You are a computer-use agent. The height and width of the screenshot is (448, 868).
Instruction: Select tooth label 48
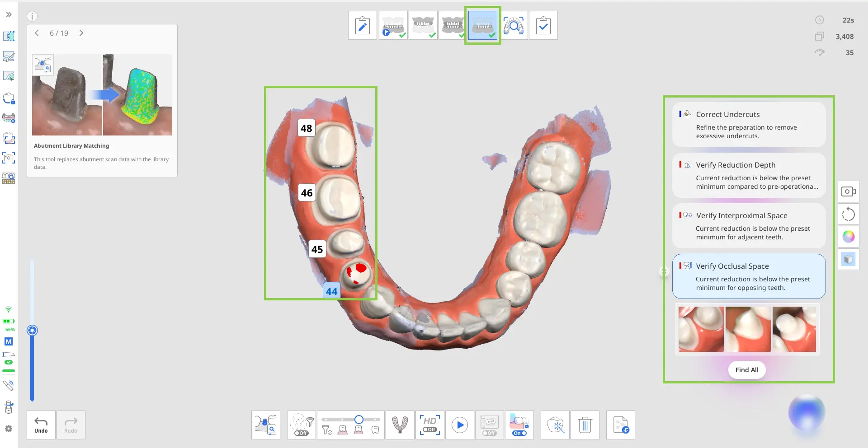(307, 128)
